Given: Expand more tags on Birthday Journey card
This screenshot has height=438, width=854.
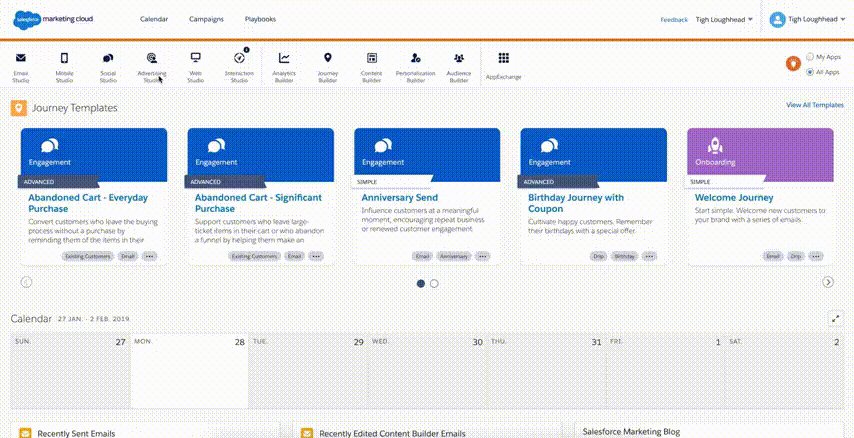Looking at the screenshot, I should (x=649, y=256).
